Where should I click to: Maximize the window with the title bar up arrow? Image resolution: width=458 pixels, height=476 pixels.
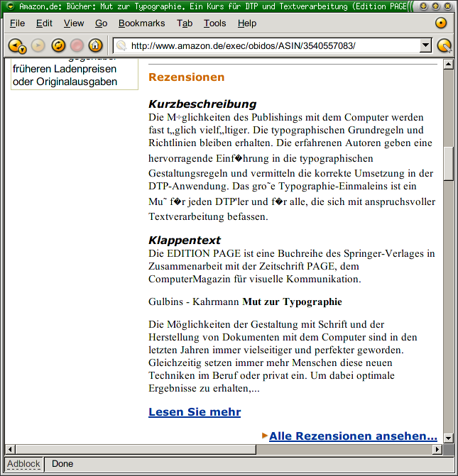pyautogui.click(x=436, y=6)
